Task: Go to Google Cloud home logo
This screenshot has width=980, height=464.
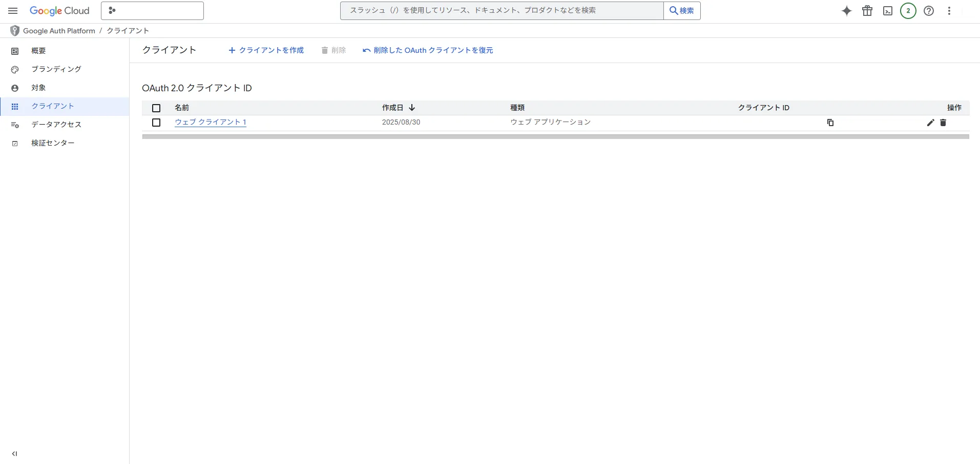Action: 59,11
